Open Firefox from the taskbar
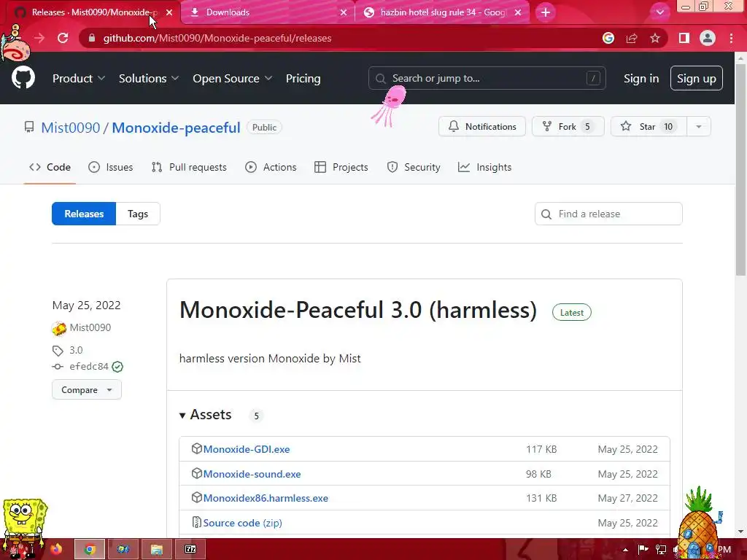Screen dimensions: 747x560 pos(56,549)
